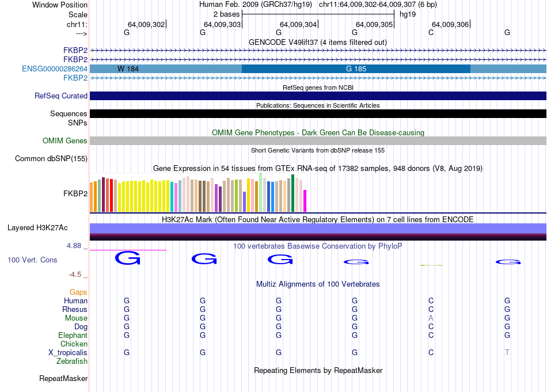Click the position label 64,009,305
Image resolution: width=547 pixels, height=392 pixels.
click(374, 24)
